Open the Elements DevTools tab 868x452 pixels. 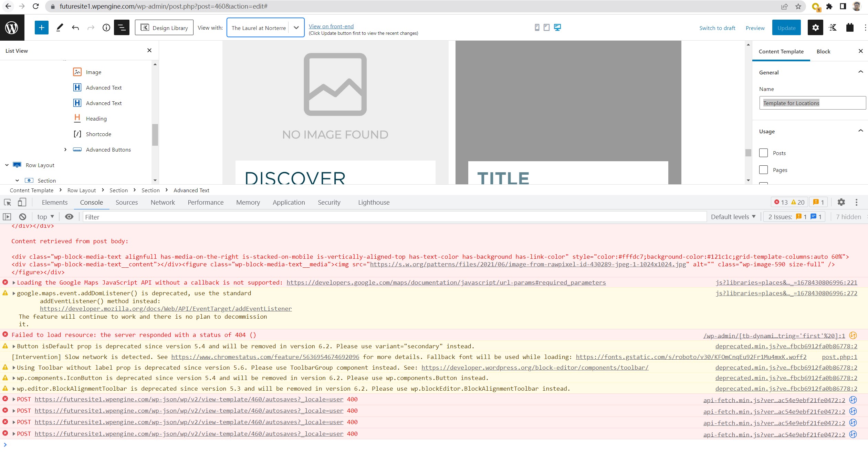coord(55,202)
